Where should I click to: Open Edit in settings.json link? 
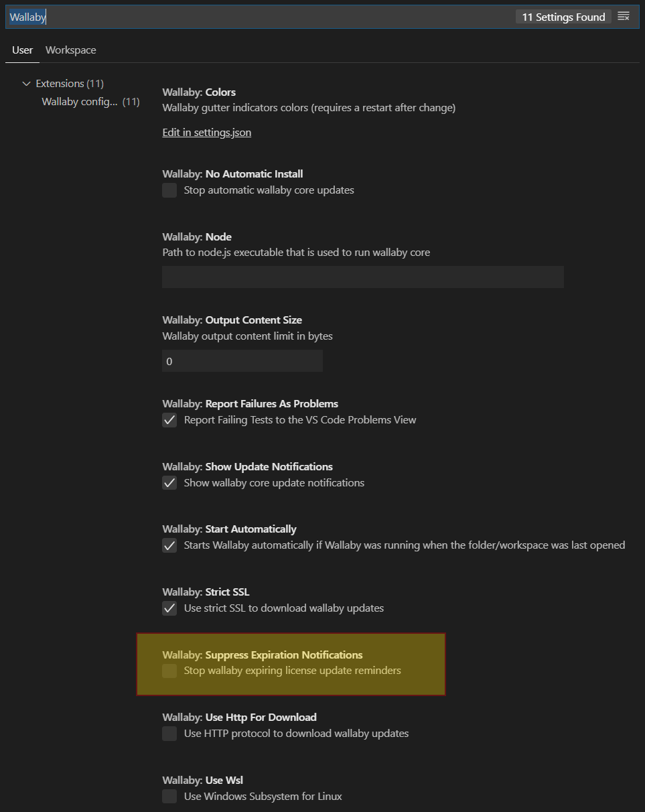click(206, 132)
